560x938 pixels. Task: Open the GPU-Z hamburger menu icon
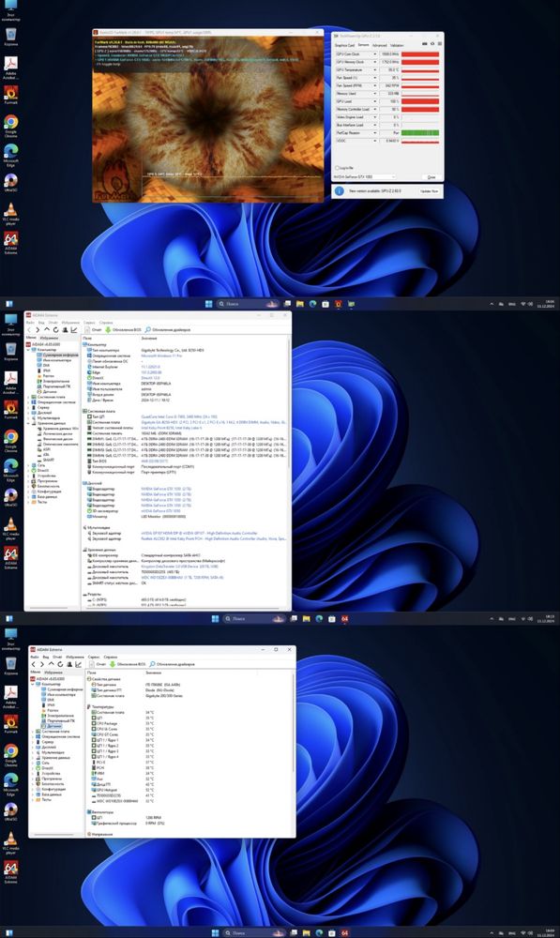click(440, 44)
